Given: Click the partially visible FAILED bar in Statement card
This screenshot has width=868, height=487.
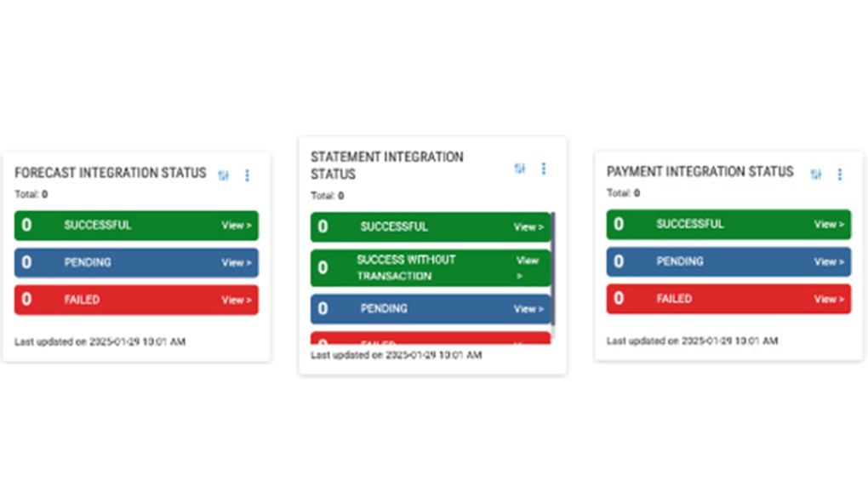Looking at the screenshot, I should [x=425, y=339].
